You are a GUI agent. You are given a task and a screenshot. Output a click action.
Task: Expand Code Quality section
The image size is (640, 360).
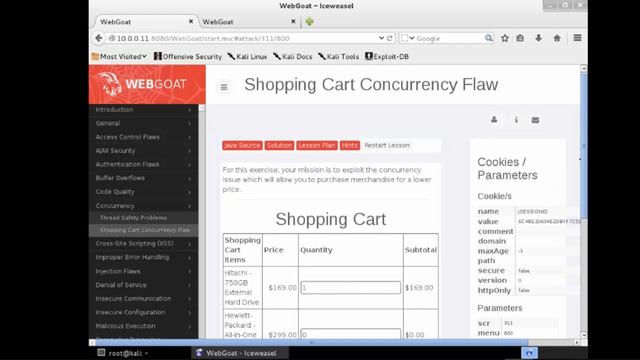pos(143,192)
